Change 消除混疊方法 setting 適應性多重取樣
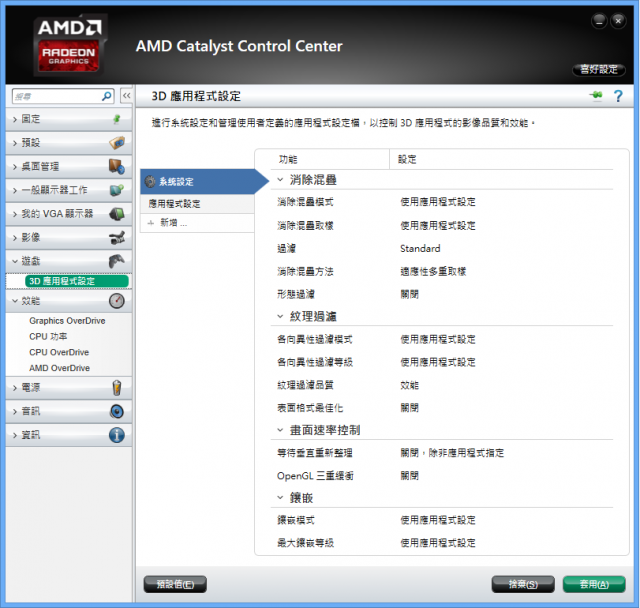 point(433,271)
